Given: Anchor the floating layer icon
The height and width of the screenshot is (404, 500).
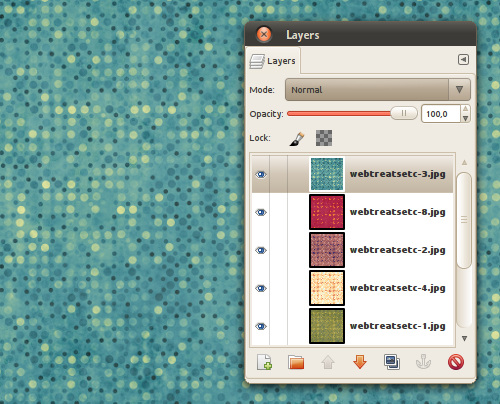Looking at the screenshot, I should [x=424, y=362].
